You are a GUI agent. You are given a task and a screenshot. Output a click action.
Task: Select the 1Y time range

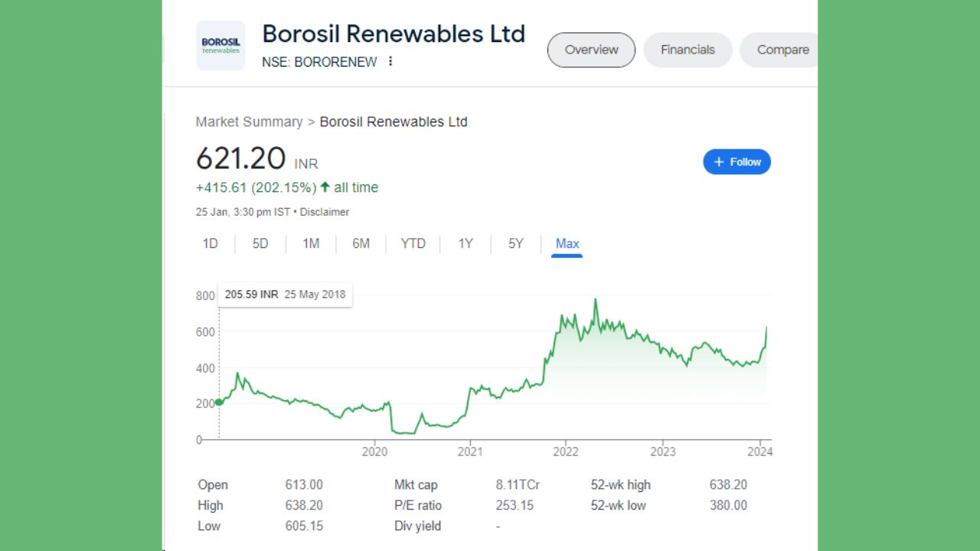point(465,243)
